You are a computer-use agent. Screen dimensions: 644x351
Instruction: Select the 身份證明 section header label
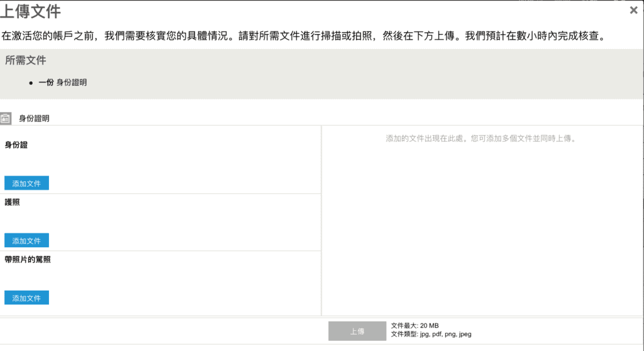[x=34, y=118]
